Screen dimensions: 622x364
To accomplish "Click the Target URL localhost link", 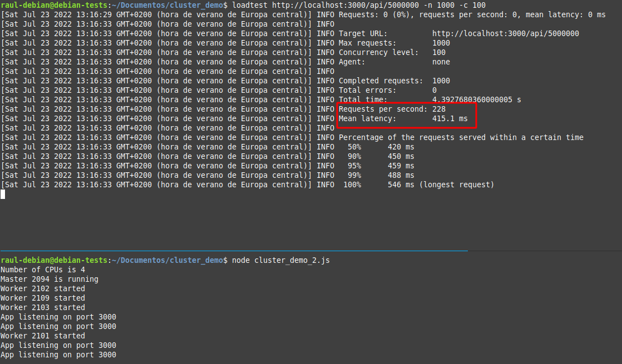I will click(505, 33).
